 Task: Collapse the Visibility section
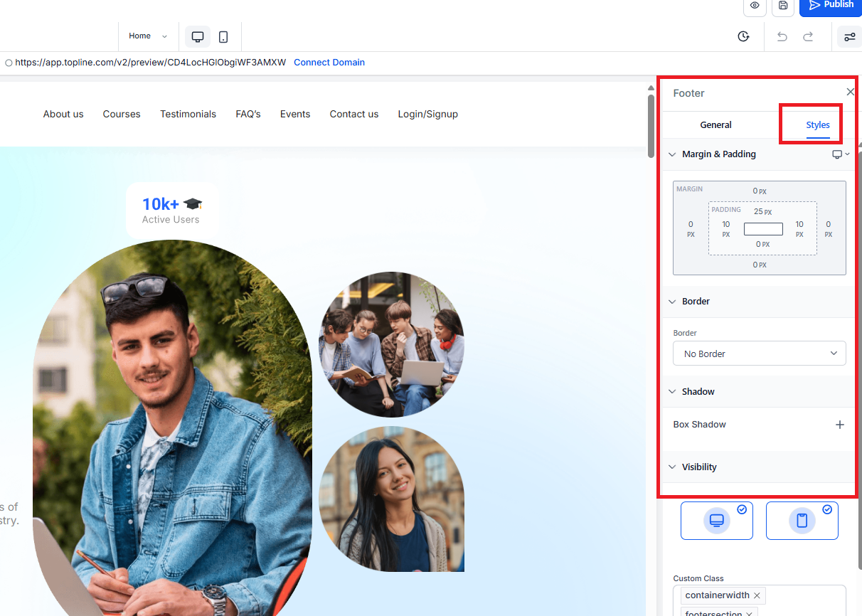pyautogui.click(x=672, y=467)
